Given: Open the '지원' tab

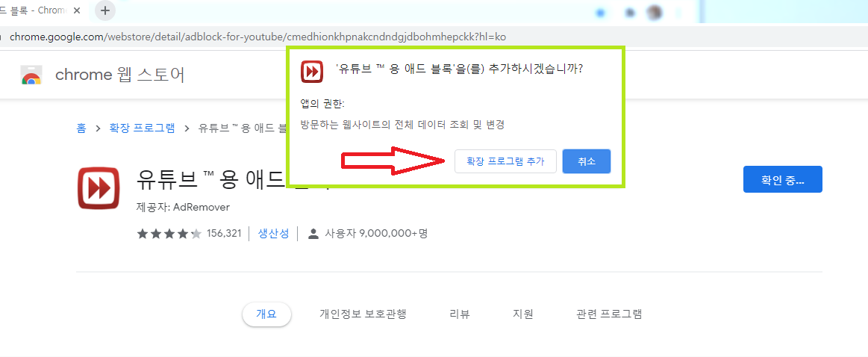Looking at the screenshot, I should coord(523,314).
